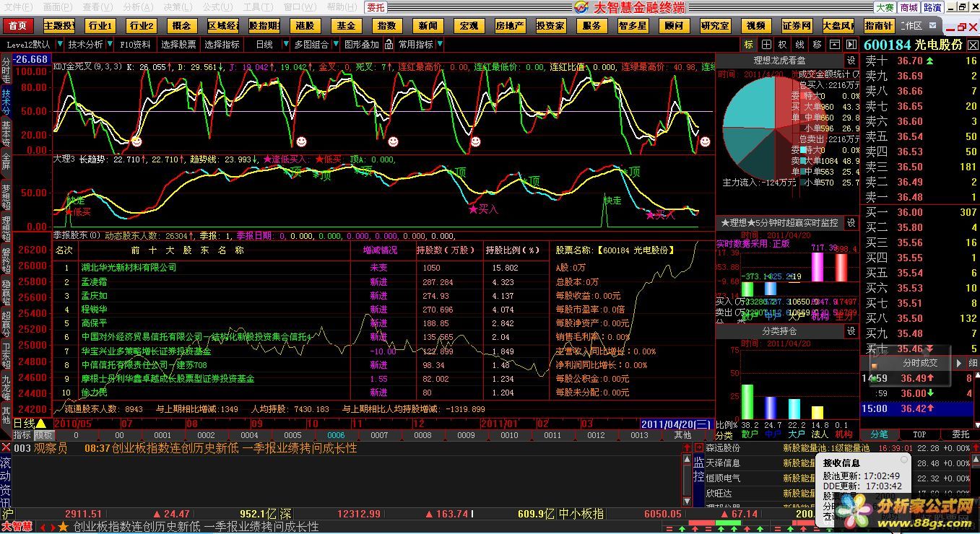Expand the 技术分析 dropdown arrow
Screen dimensions: 980x534
pyautogui.click(x=108, y=44)
